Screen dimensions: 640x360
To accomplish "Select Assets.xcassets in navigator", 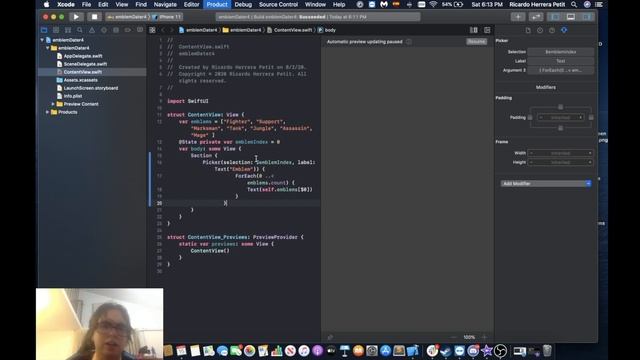I will [x=80, y=80].
